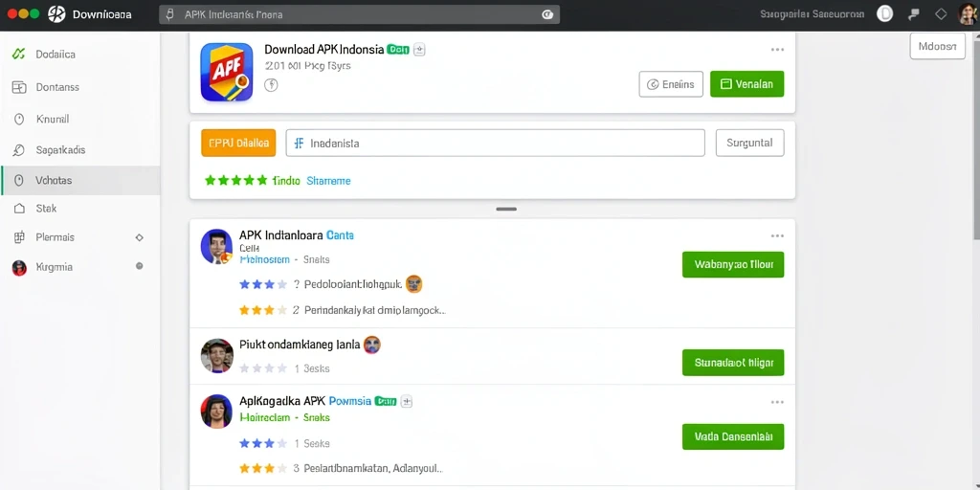The height and width of the screenshot is (490, 980).
Task: Click the Shareme link beside stars
Action: 328,181
